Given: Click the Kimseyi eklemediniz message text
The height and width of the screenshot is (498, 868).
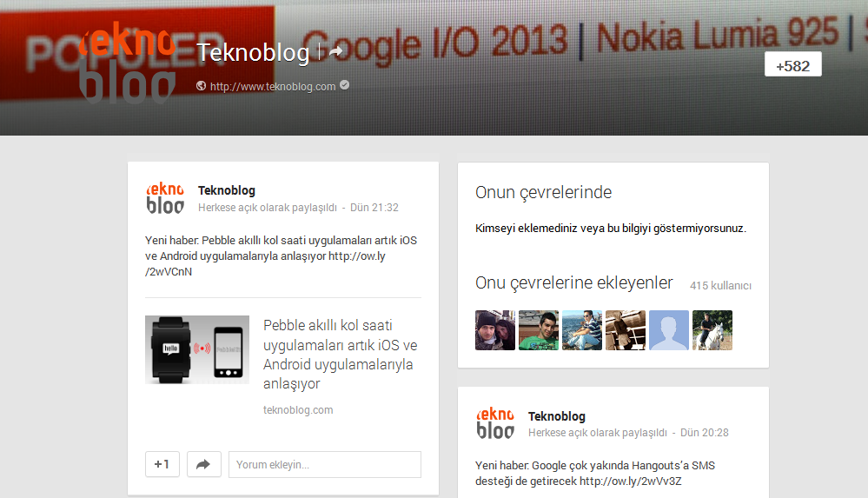Looking at the screenshot, I should tap(611, 229).
